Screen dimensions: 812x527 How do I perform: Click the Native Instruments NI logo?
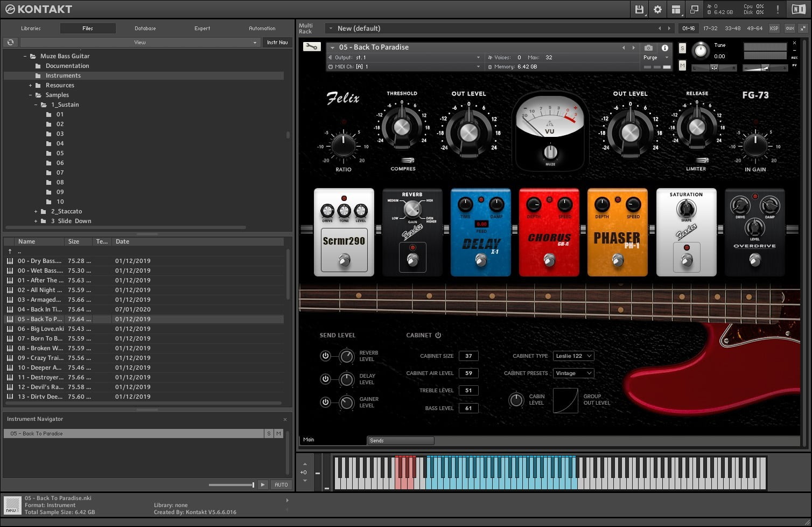click(x=799, y=9)
